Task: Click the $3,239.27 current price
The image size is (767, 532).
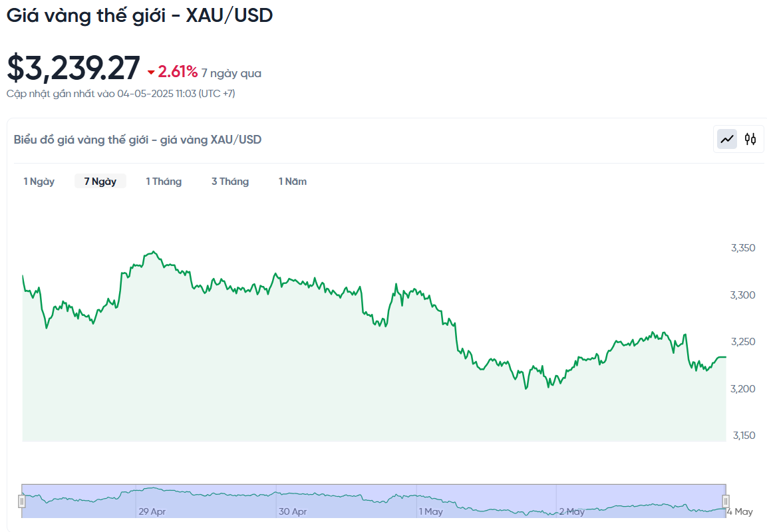Action: pos(73,68)
